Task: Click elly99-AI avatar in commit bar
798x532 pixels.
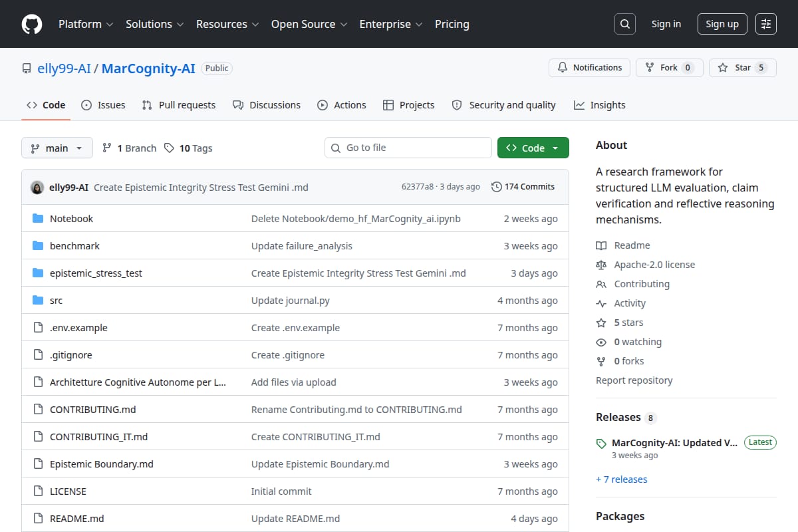Action: [x=37, y=187]
